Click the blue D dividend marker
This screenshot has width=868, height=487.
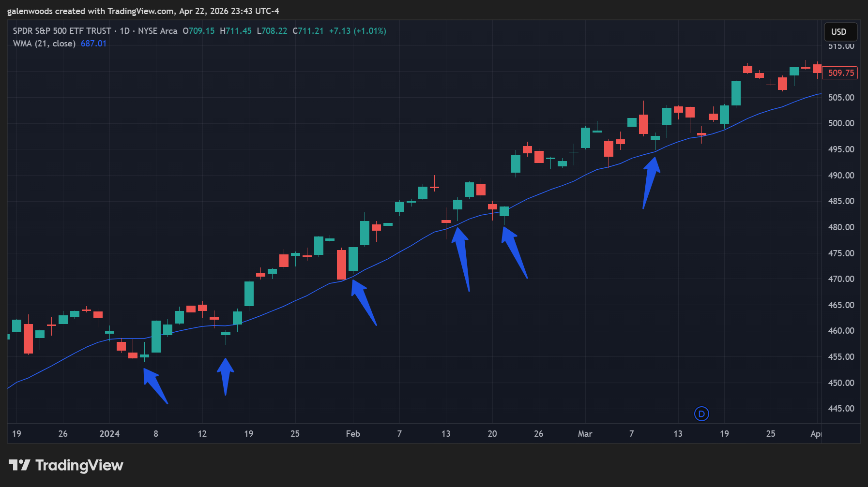[701, 413]
